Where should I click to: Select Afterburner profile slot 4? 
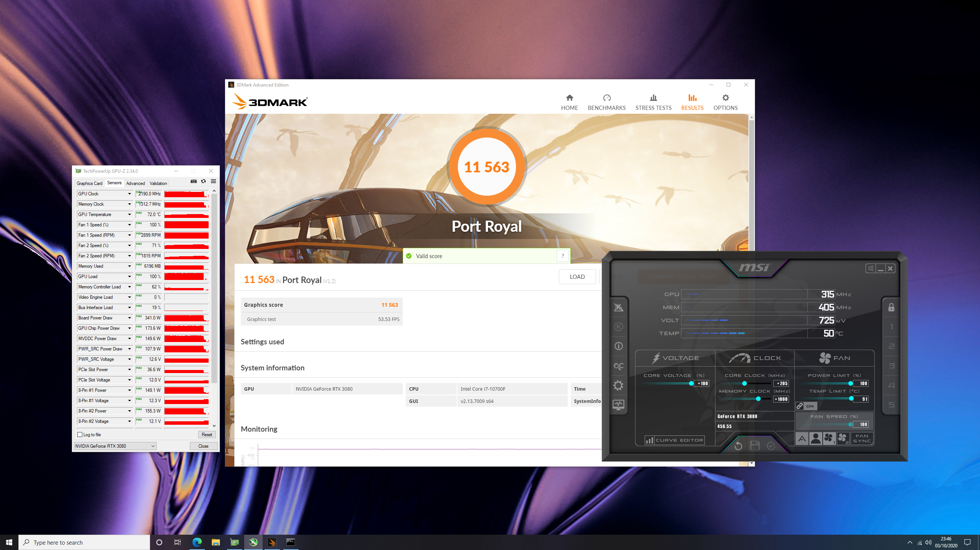[891, 385]
